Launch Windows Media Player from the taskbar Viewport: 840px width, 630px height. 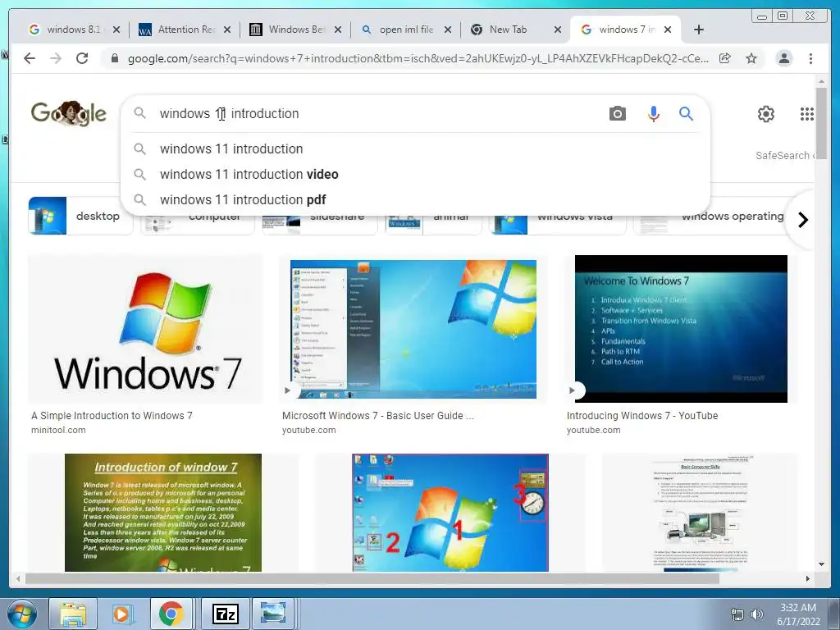[x=122, y=614]
